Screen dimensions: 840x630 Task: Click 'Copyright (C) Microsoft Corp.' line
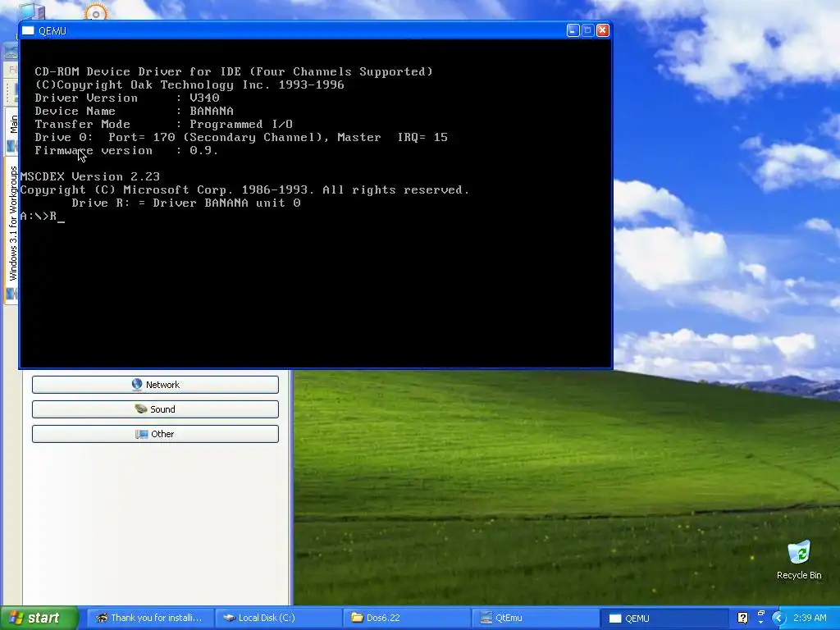(244, 190)
